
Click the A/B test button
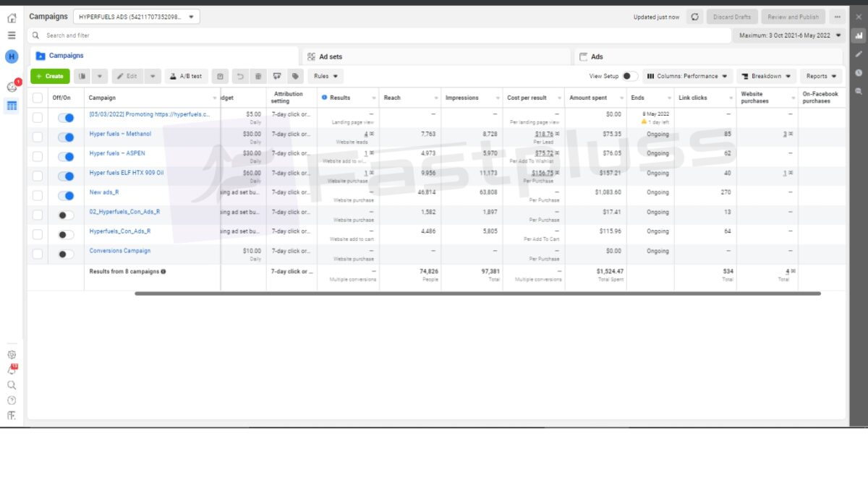187,76
